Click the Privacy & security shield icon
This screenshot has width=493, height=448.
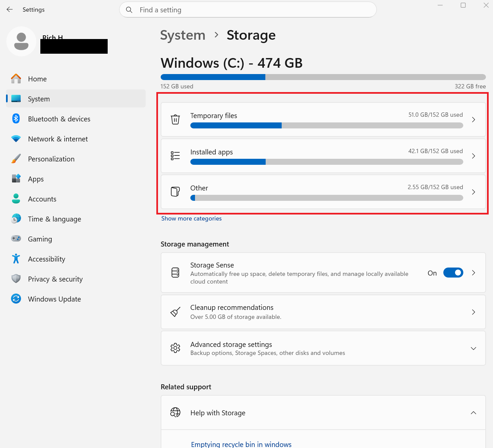pos(16,279)
